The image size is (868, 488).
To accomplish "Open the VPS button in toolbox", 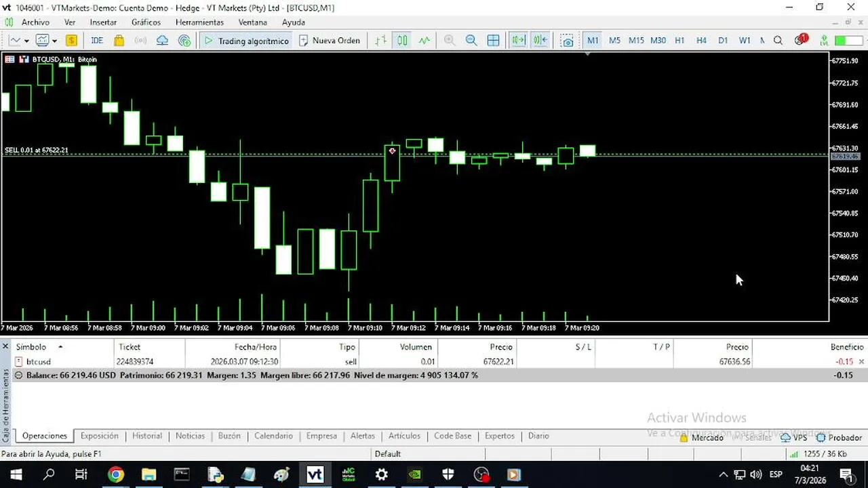I will (x=793, y=438).
